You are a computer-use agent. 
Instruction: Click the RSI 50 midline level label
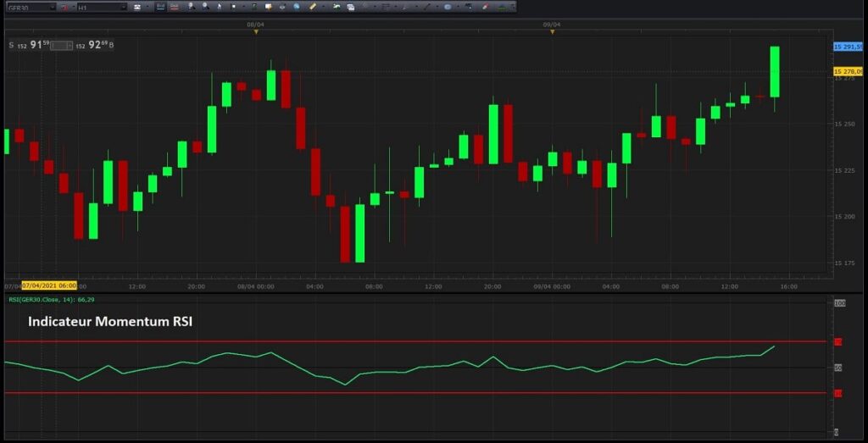point(838,368)
